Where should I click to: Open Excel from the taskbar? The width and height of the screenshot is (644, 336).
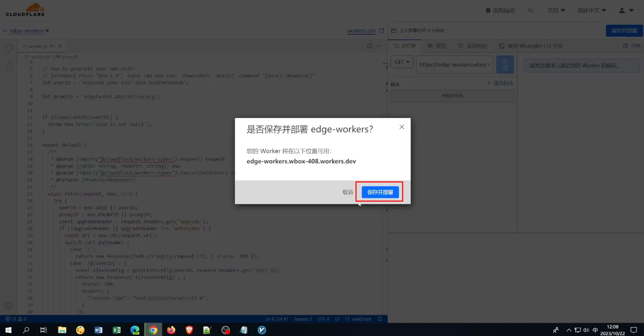pyautogui.click(x=117, y=330)
